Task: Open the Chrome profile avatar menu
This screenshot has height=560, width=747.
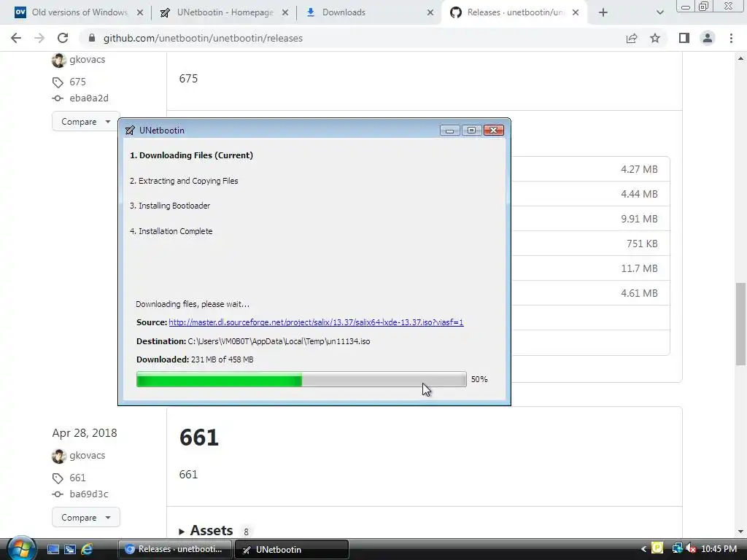Action: point(708,38)
